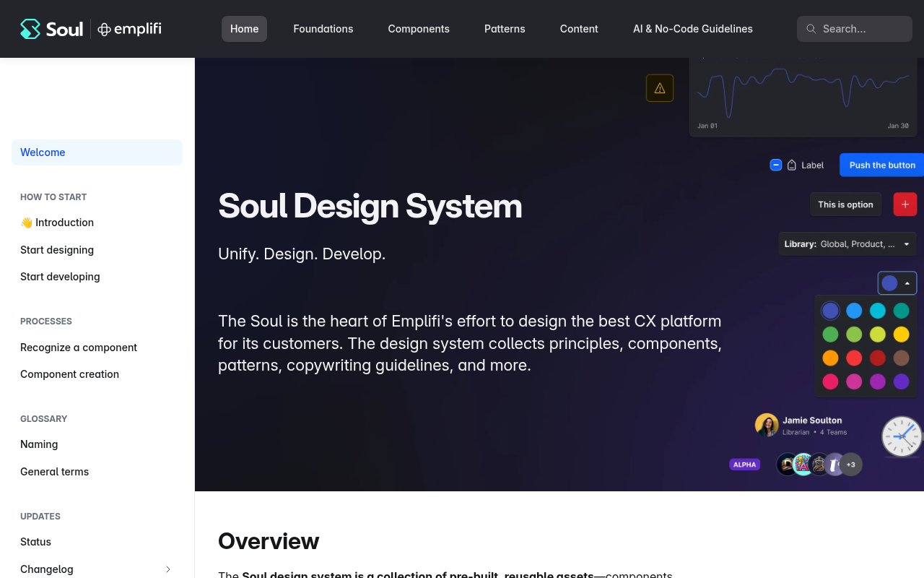
Task: Select the lime yellow-green color swatch
Action: pyautogui.click(x=878, y=335)
